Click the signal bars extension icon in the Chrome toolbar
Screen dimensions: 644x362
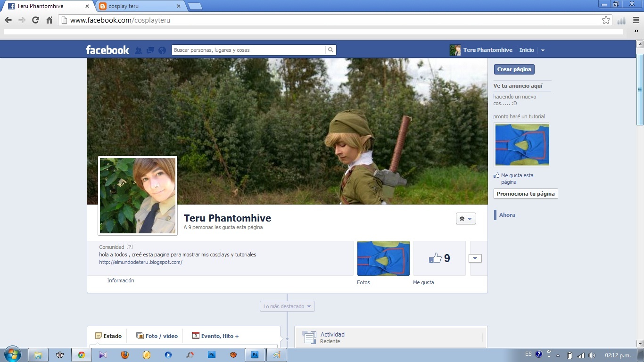(621, 20)
